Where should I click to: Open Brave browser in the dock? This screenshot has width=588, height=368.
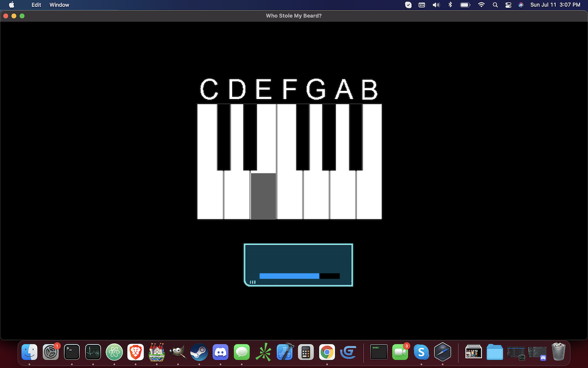(136, 352)
